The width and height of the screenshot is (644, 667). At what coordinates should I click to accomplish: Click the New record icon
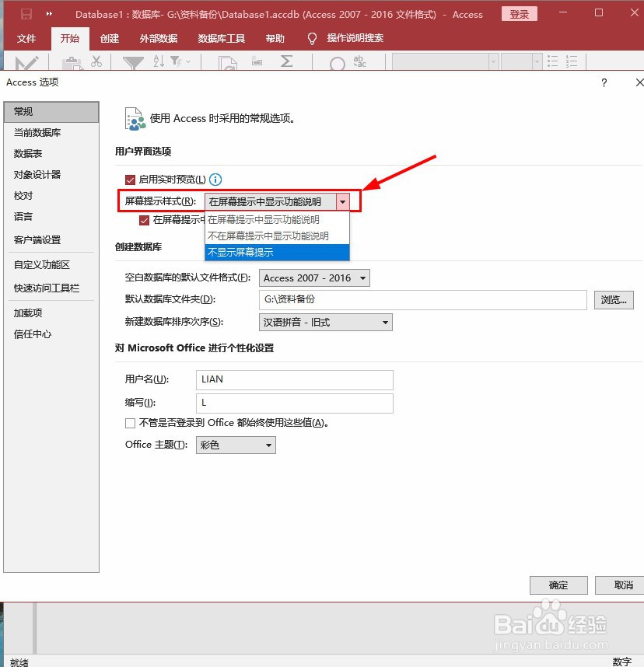257,61
